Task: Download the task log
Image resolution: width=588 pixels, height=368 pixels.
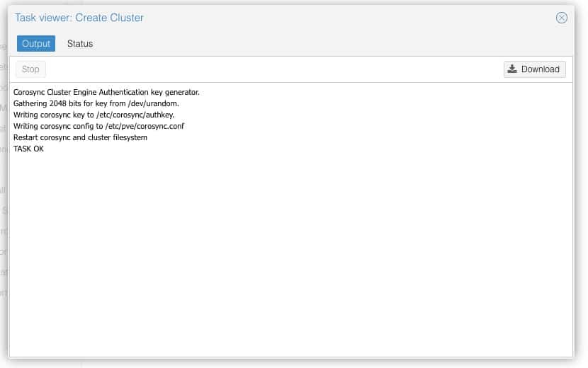Action: pos(535,69)
